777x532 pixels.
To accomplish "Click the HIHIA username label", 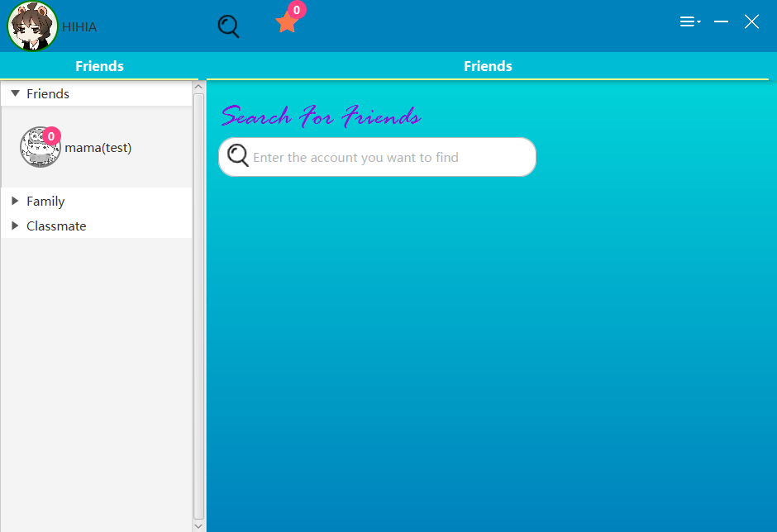I will (x=79, y=26).
